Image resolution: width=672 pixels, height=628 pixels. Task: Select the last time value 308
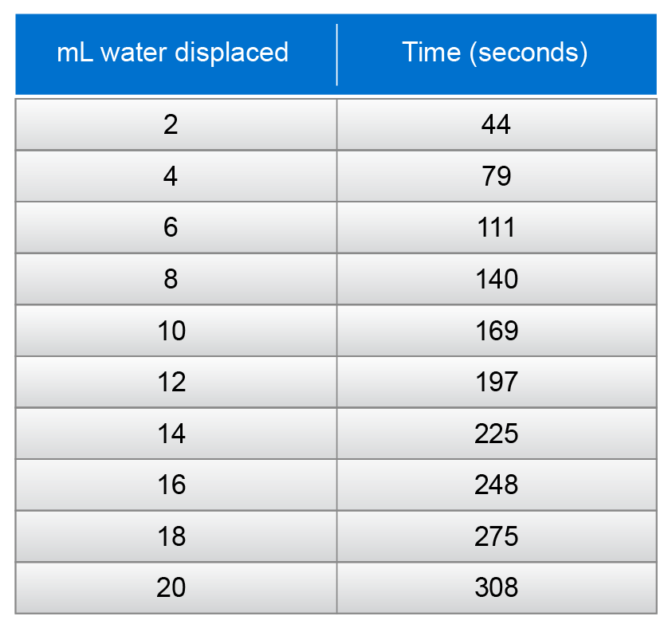point(496,587)
